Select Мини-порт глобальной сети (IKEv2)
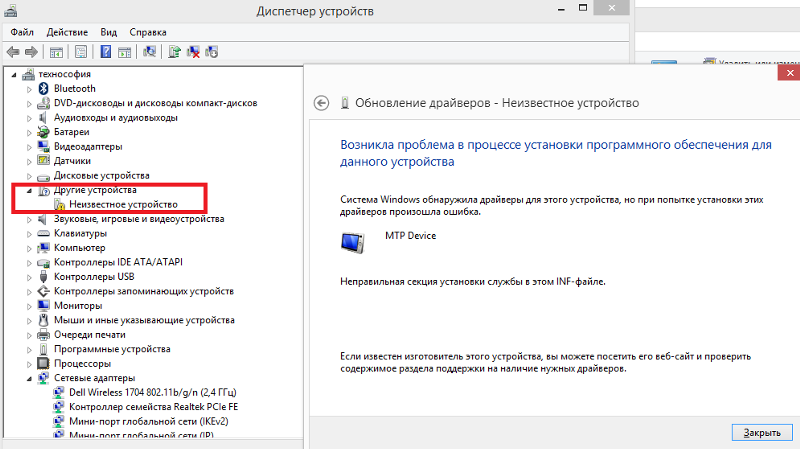800x449 pixels. [148, 421]
